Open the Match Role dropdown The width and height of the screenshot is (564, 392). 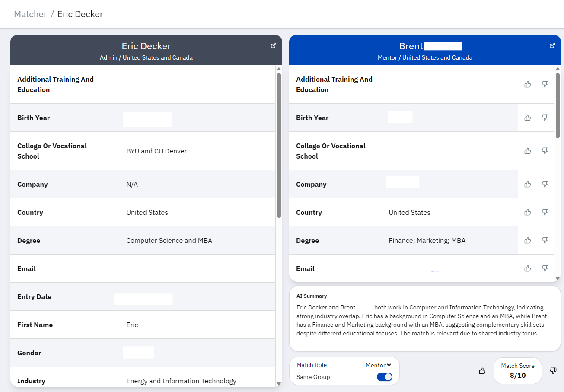coord(378,365)
